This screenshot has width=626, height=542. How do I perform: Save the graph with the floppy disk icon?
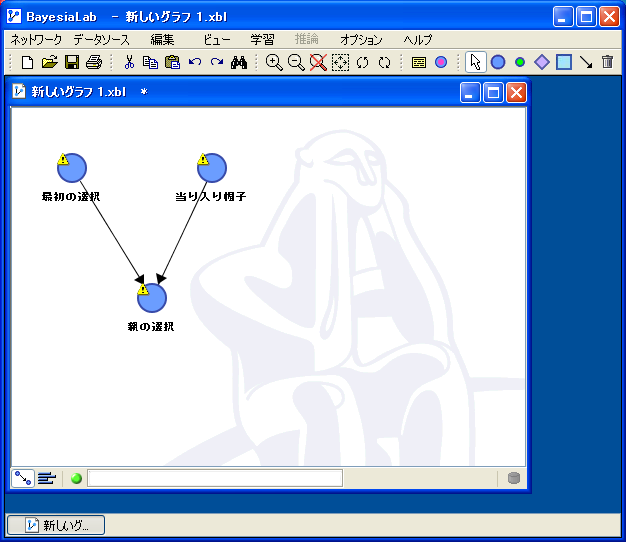point(72,62)
